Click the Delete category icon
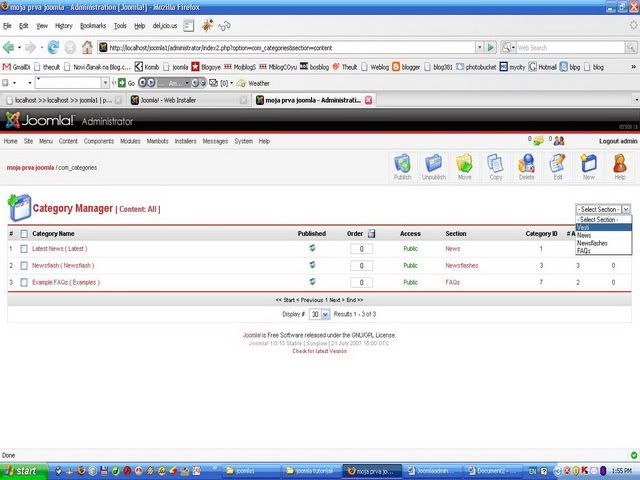 pos(527,167)
